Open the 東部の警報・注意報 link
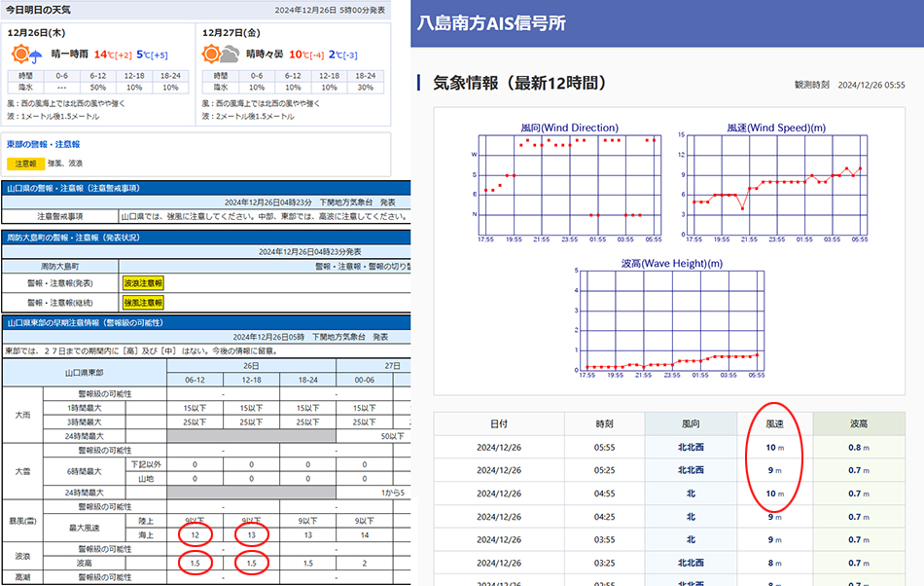 point(44,144)
